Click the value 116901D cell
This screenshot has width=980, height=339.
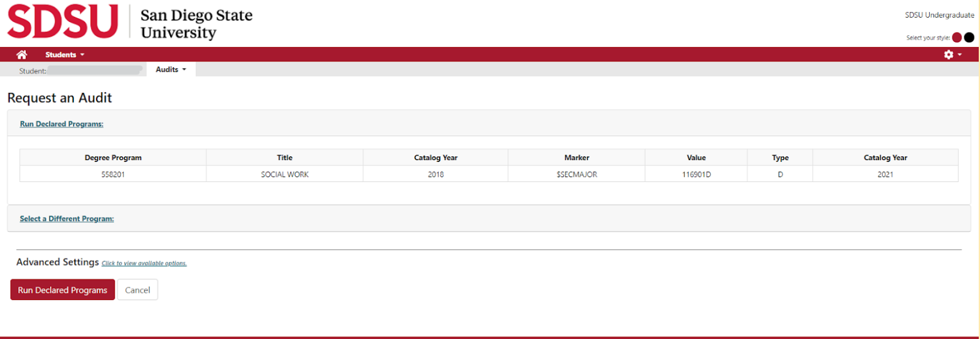pyautogui.click(x=696, y=175)
